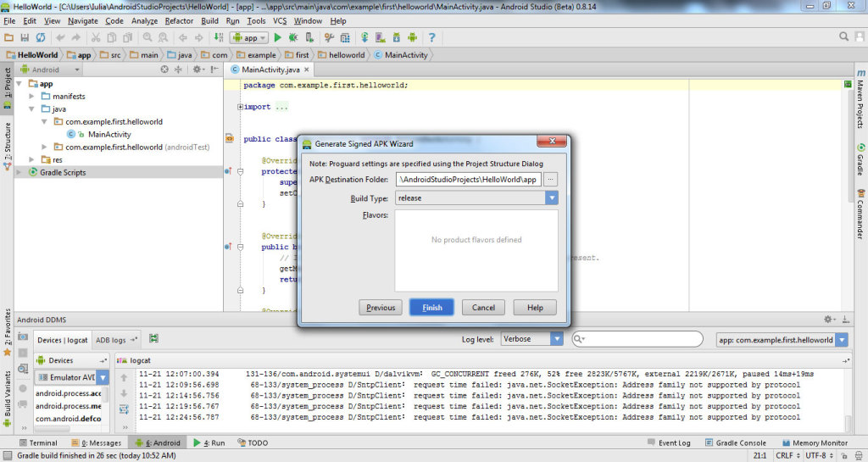Click Previous in the APK wizard
Screen dimensions: 868x462
point(381,308)
